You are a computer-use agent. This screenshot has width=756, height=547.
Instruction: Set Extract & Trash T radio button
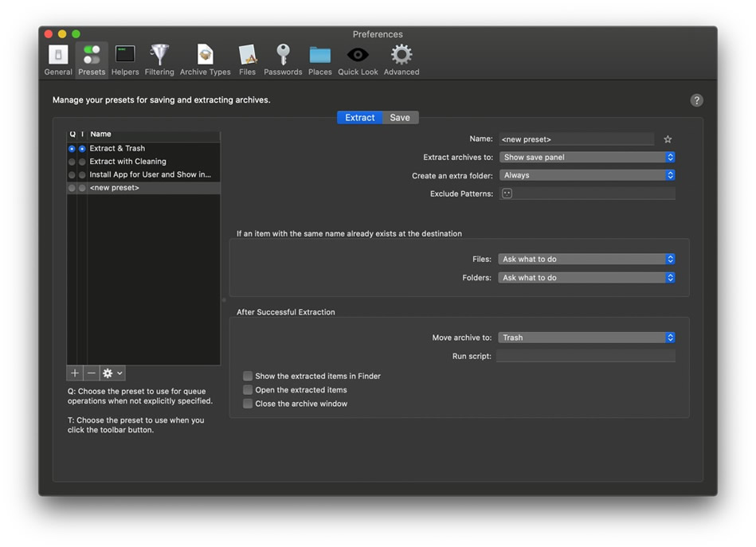click(82, 148)
